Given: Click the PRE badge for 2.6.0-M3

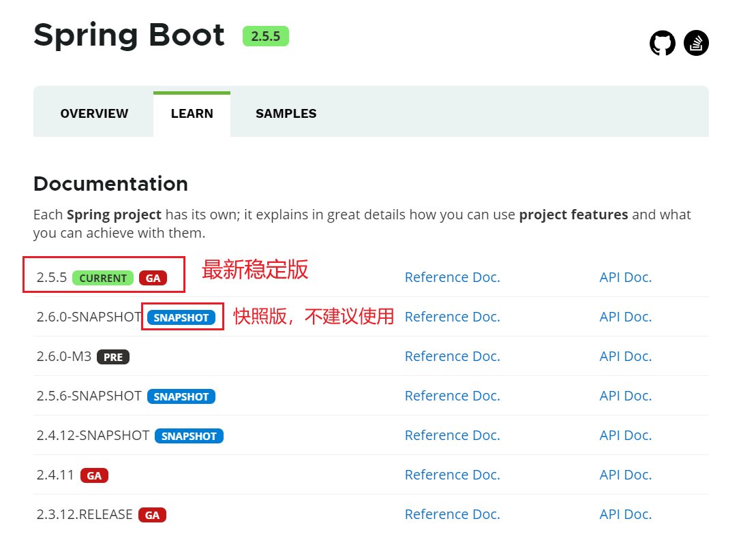Looking at the screenshot, I should pos(113,357).
